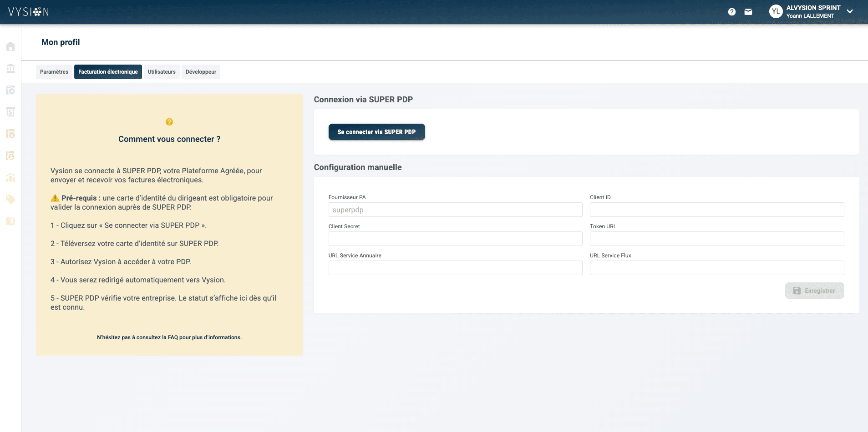This screenshot has height=432, width=868.
Task: Click the Yoann LALLEMENT user name
Action: (x=810, y=16)
